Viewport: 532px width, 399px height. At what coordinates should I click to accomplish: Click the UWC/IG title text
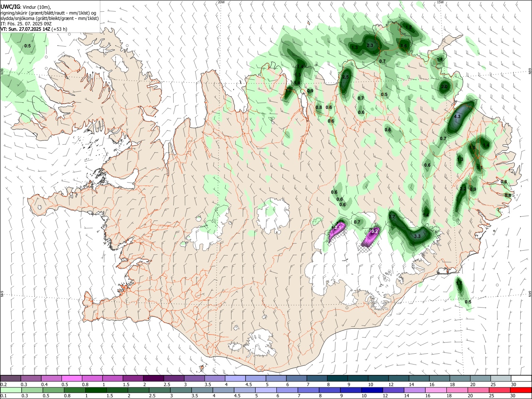(x=10, y=7)
